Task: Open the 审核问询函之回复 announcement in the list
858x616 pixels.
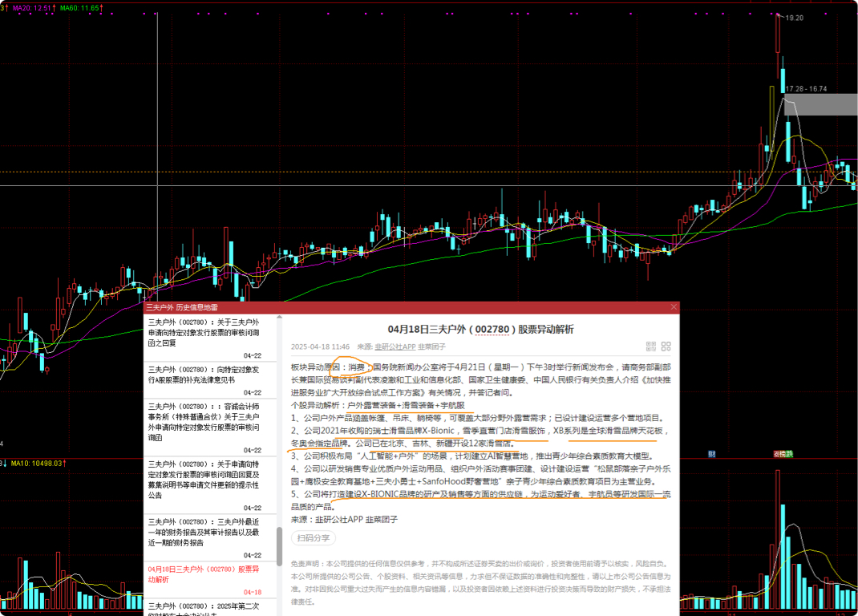Action: pos(209,338)
